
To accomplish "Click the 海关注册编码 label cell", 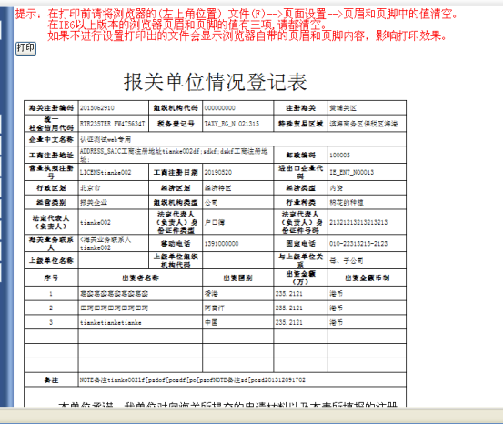I will (51, 108).
